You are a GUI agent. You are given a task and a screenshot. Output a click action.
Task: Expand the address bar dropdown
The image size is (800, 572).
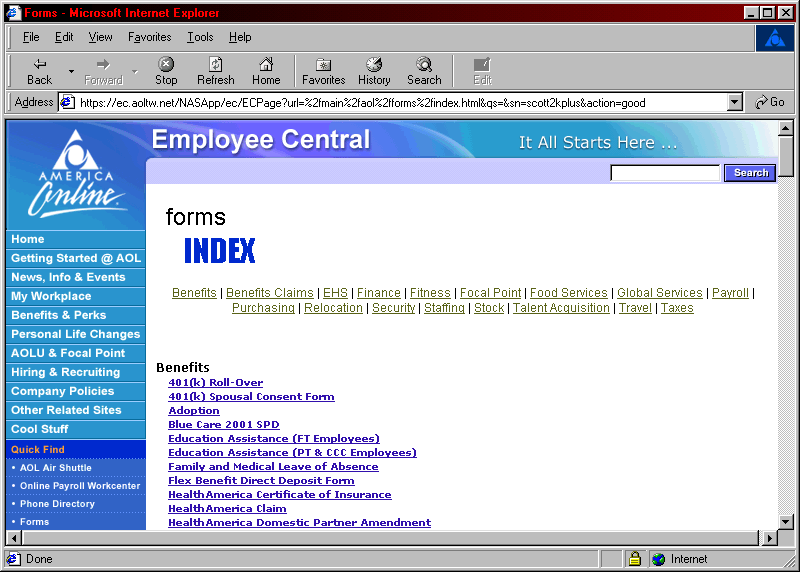pos(734,103)
